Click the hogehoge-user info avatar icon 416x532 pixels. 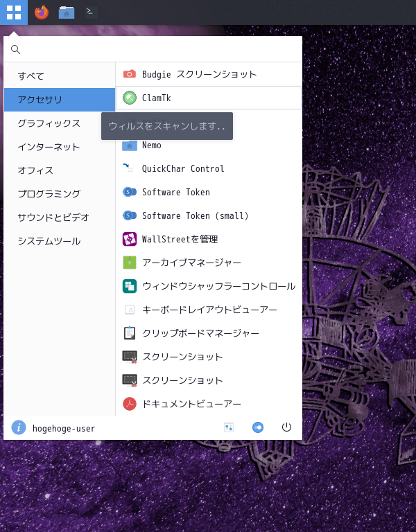(19, 427)
